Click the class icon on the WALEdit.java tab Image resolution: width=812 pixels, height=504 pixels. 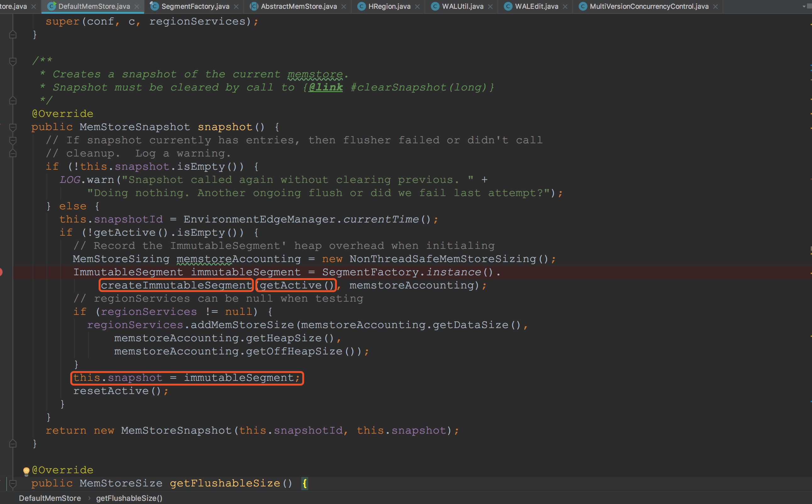click(x=508, y=6)
